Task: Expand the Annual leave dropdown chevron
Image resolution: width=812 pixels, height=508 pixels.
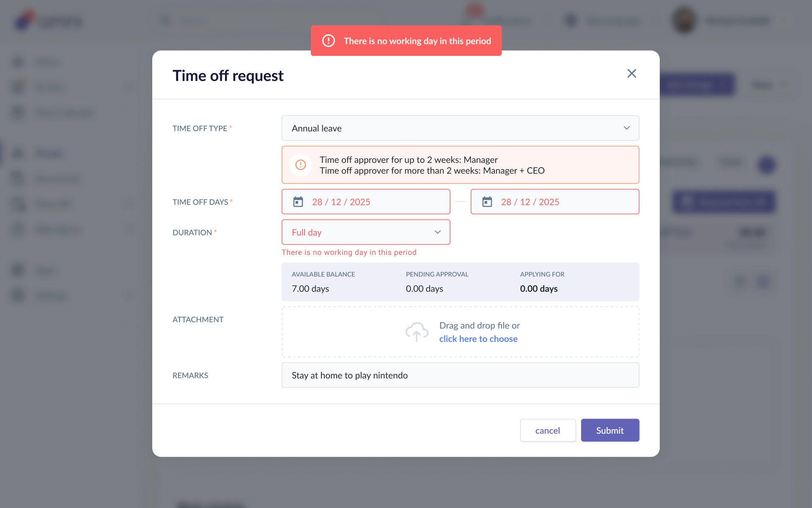Action: pos(626,128)
